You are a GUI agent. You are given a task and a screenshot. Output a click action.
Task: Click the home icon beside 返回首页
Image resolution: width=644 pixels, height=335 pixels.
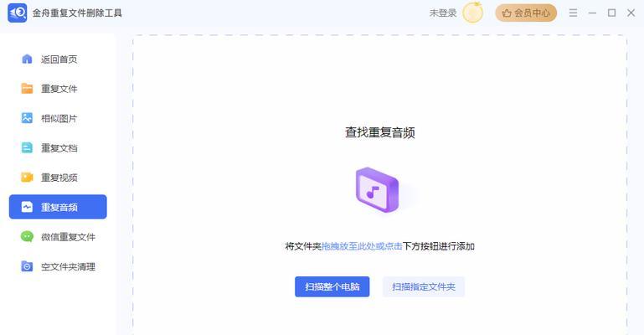point(27,59)
